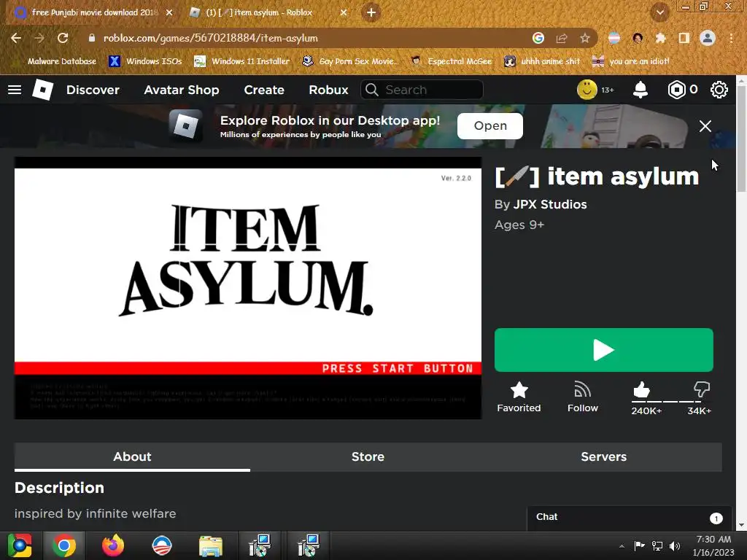Open the smiley avatar profile icon
The image size is (747, 560).
[x=587, y=90]
